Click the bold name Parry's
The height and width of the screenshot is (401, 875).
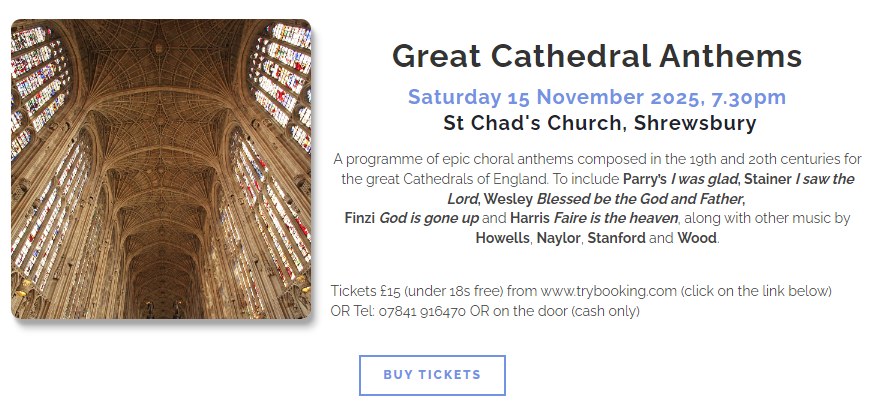(x=644, y=179)
